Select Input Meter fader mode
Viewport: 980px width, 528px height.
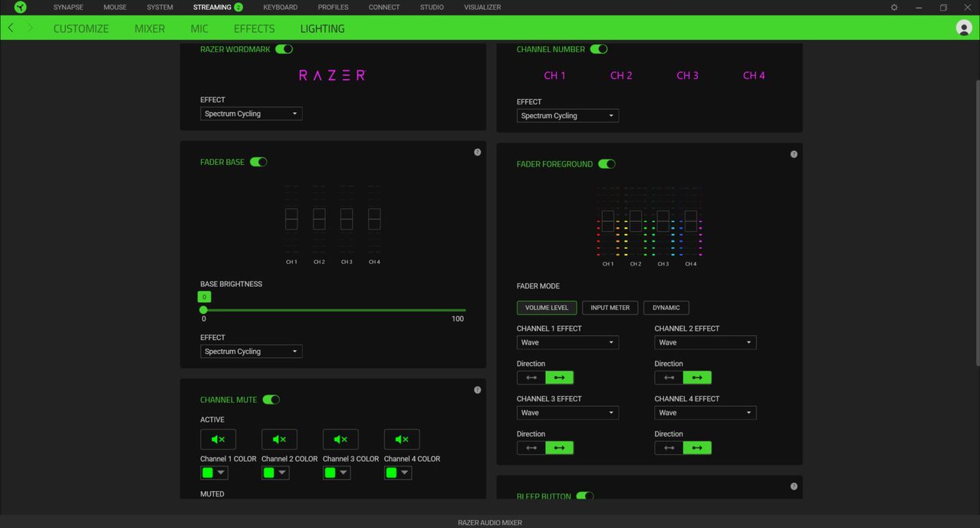point(610,308)
